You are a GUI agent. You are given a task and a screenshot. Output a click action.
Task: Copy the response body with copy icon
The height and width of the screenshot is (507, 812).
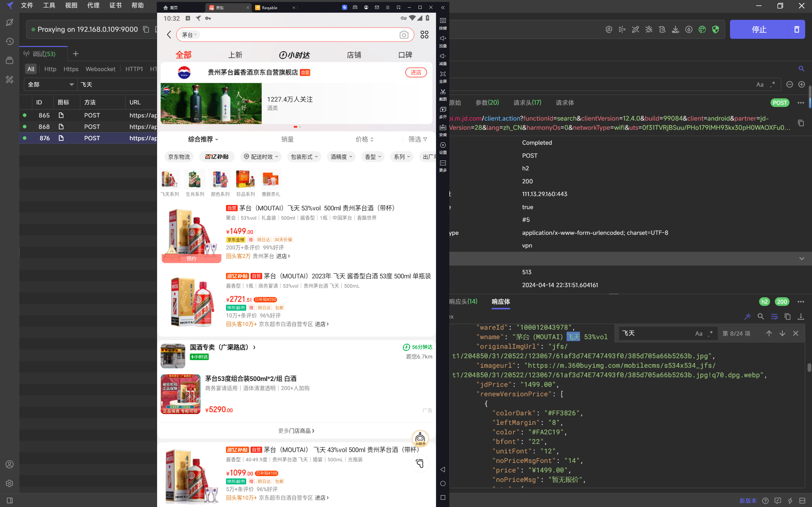coord(788,317)
